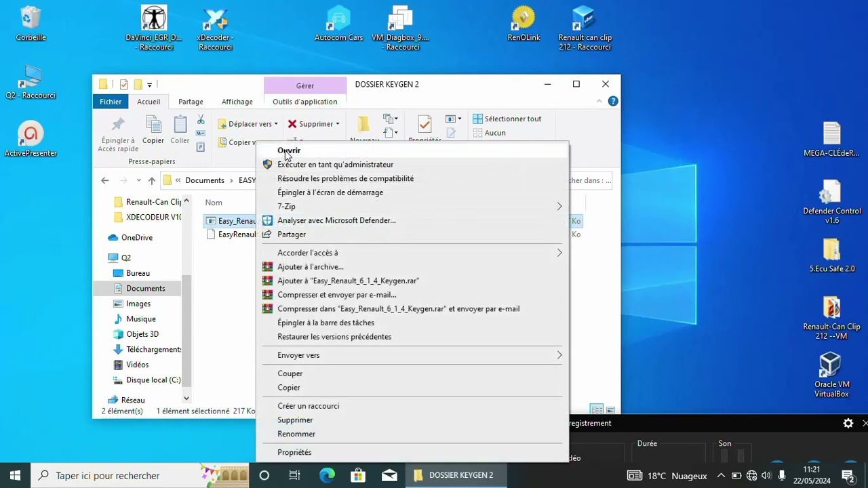This screenshot has width=868, height=488.
Task: Select the 5.Ecu Safe 2.0 folder icon
Action: (x=831, y=255)
